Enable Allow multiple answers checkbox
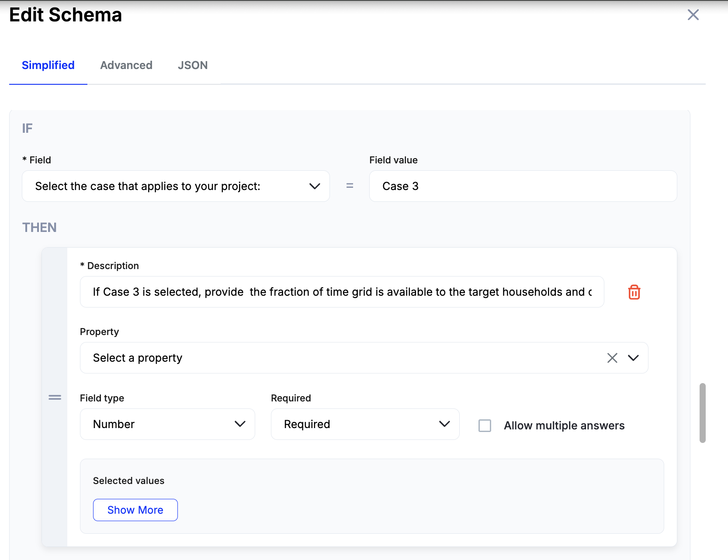 485,425
